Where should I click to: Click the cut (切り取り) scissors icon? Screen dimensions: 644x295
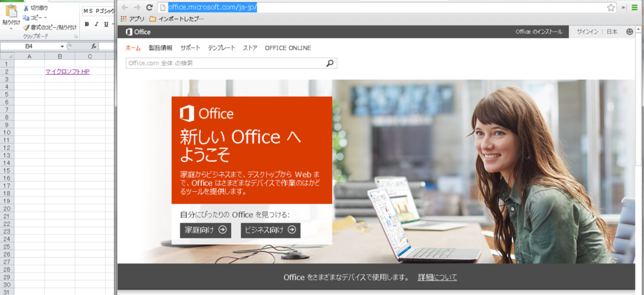pos(26,8)
